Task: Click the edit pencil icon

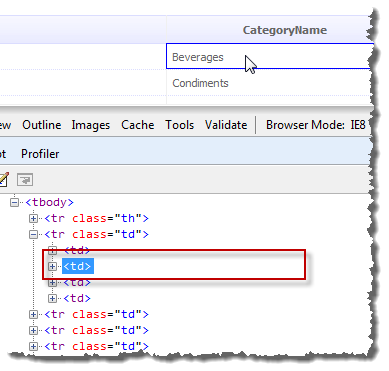Action: pos(4,180)
